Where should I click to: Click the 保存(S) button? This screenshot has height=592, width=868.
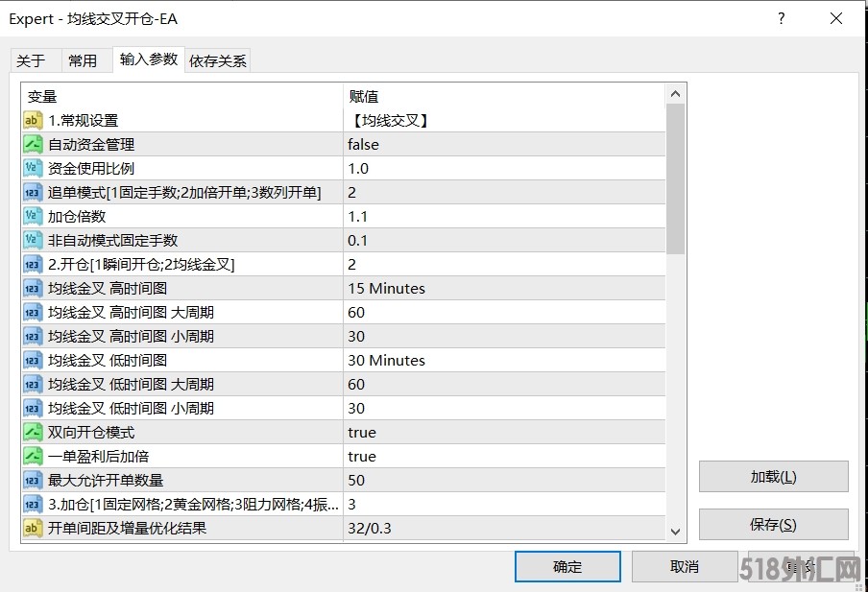[773, 525]
